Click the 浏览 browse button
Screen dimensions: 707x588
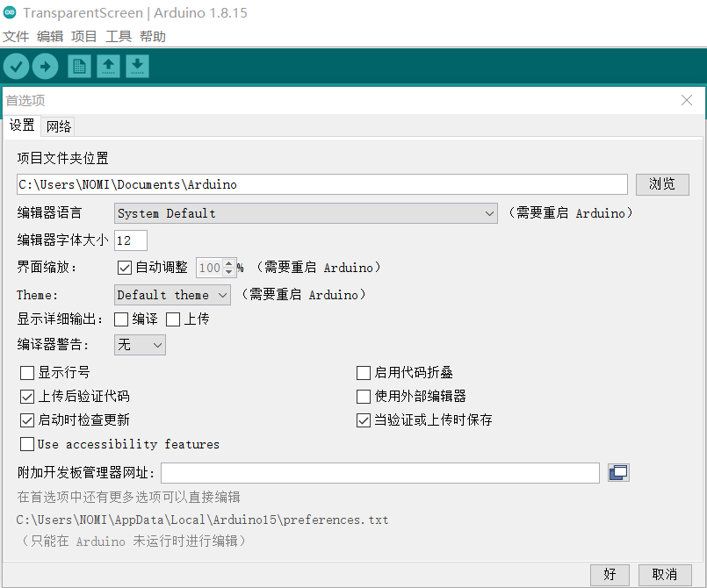(x=662, y=184)
